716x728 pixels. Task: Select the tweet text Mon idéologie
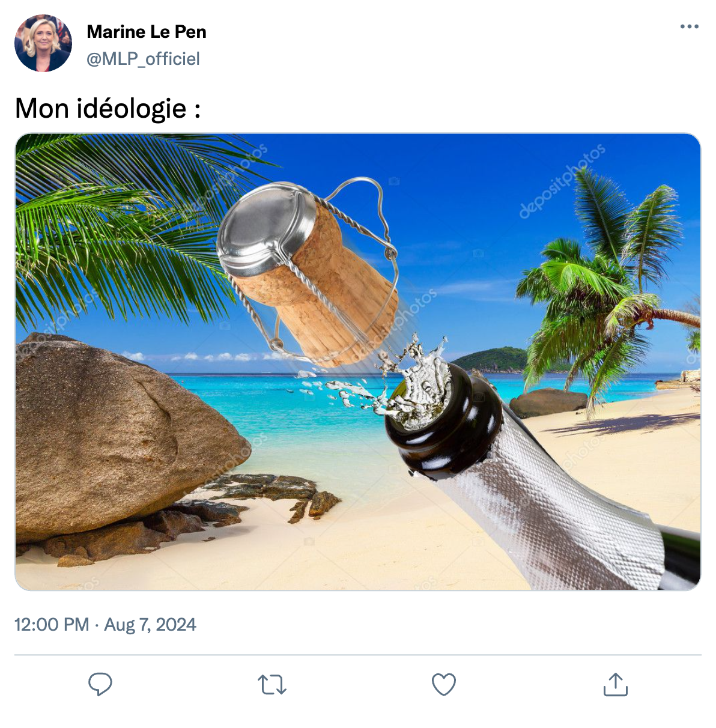[100, 109]
